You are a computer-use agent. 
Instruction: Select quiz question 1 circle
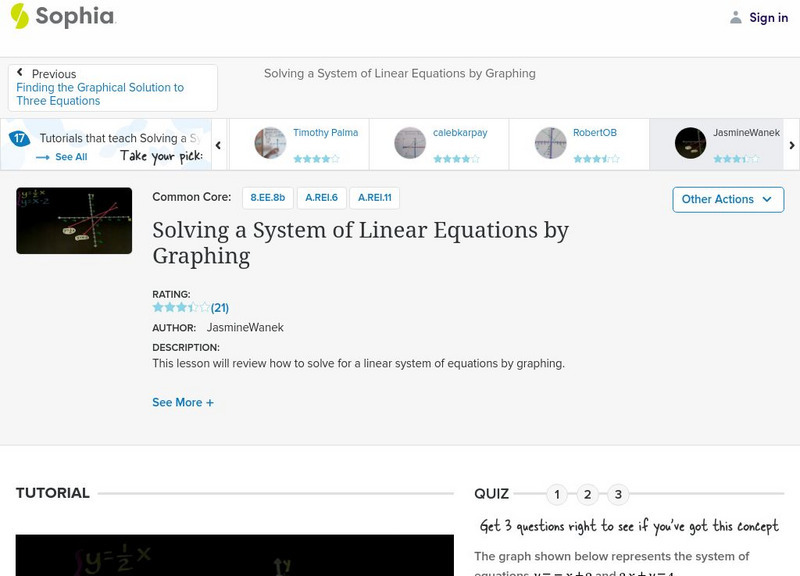tap(557, 493)
